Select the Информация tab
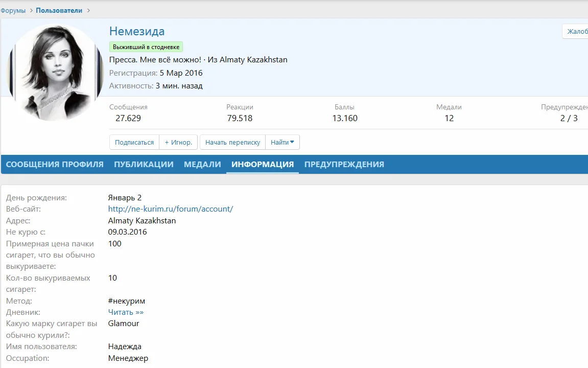Image resolution: width=588 pixels, height=368 pixels. tap(263, 165)
